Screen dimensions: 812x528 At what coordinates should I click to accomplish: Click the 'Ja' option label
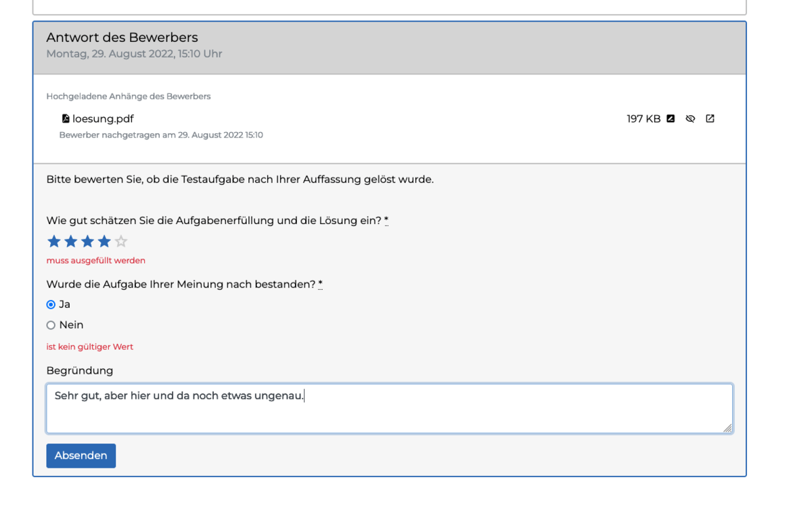coord(65,305)
